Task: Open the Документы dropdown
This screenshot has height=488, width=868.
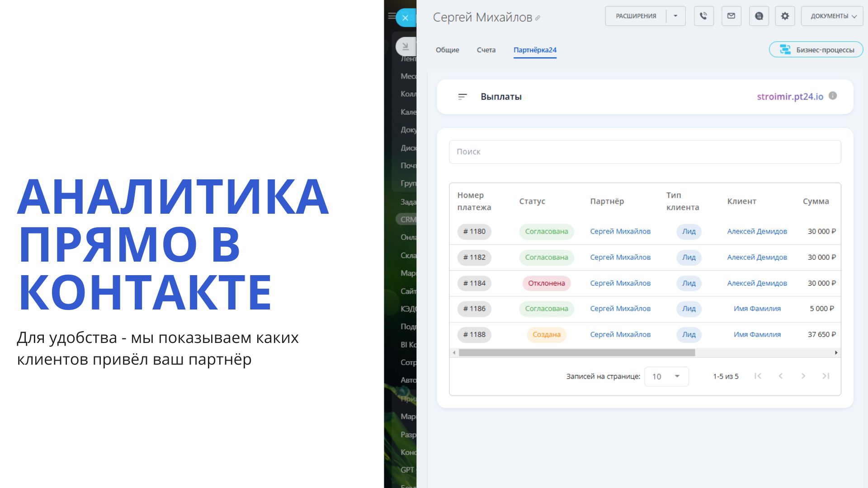Action: (x=833, y=16)
